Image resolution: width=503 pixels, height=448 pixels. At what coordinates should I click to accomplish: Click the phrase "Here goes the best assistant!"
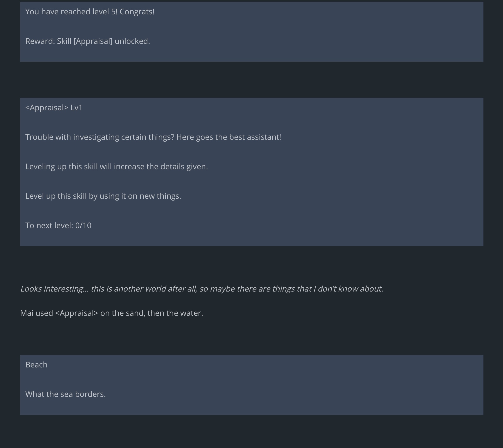click(x=229, y=137)
